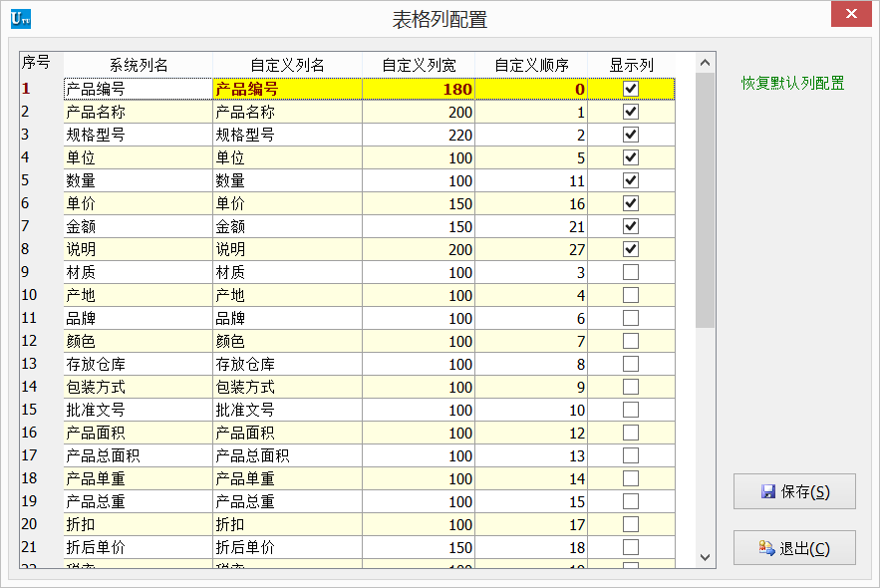Check the 批准文号 display checkbox
The image size is (880, 588).
tap(632, 409)
